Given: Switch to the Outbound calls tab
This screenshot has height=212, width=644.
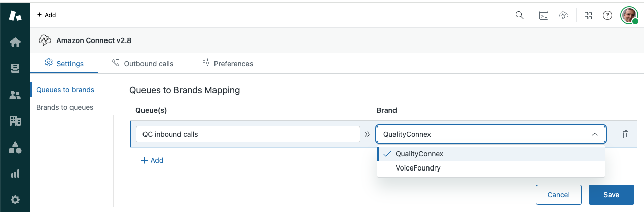Looking at the screenshot, I should [142, 64].
